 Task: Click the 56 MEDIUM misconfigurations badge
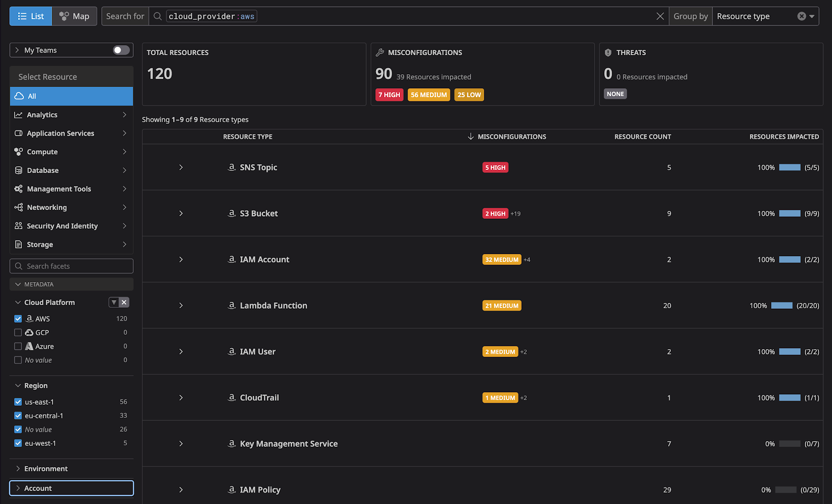point(429,95)
